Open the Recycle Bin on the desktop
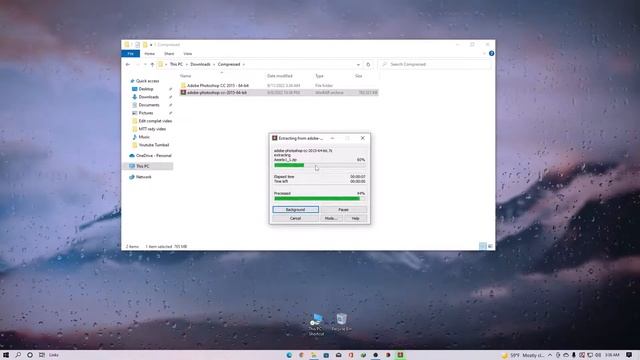 click(x=342, y=322)
